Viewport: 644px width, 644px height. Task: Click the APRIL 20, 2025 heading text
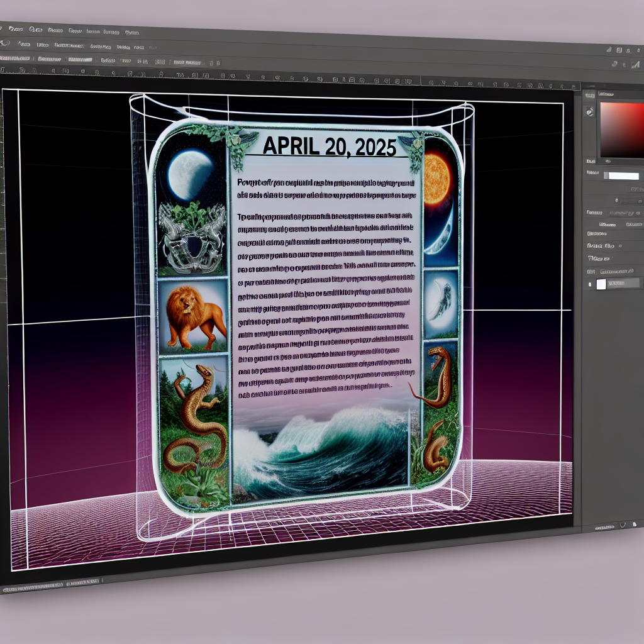point(330,146)
